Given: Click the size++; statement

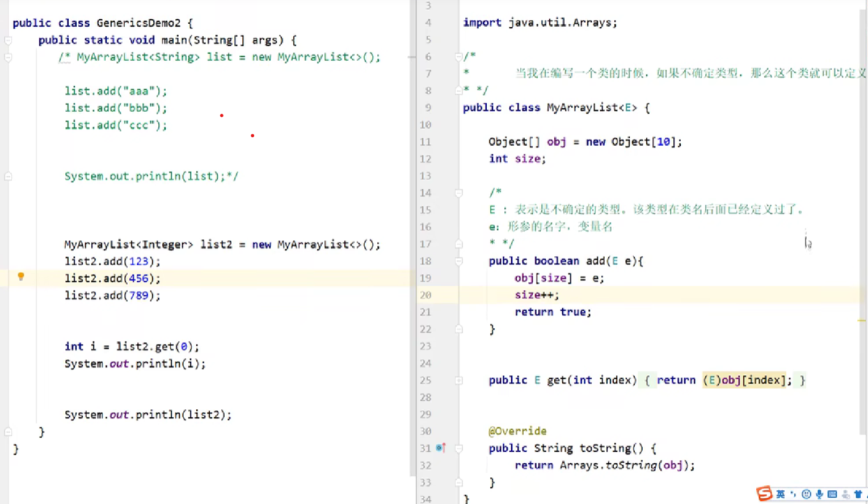Looking at the screenshot, I should click(537, 295).
